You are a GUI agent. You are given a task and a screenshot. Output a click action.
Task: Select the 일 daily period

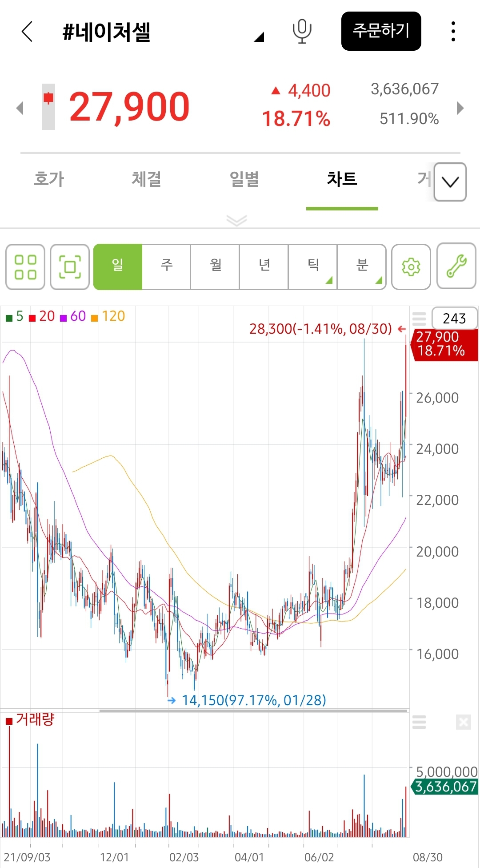pos(118,267)
